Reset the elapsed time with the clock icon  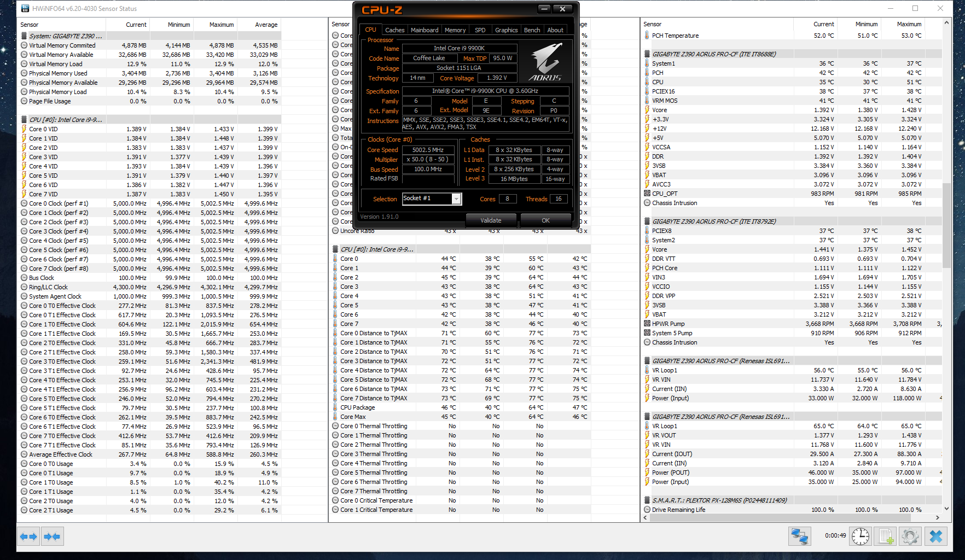click(860, 536)
